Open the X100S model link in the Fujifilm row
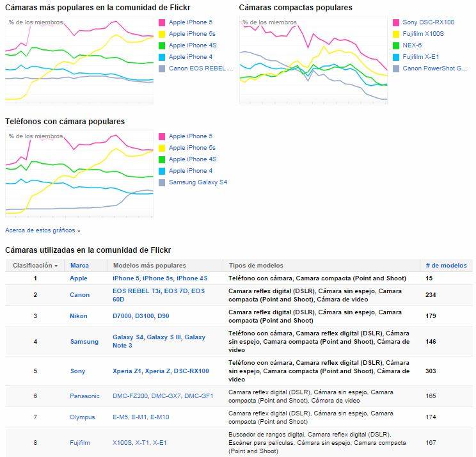Viewport: 476px width, 457px height. pos(122,443)
